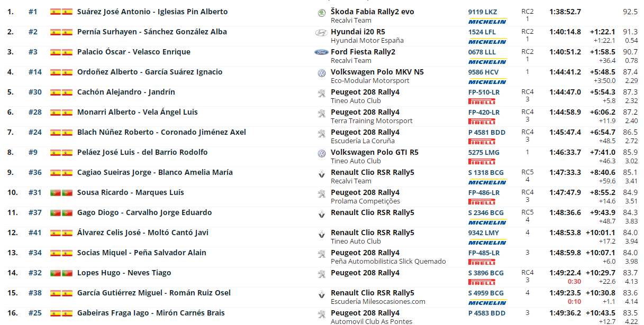
Task: Click the Renault icon in García Gutiérrez Miguel's row
Action: [x=321, y=294]
